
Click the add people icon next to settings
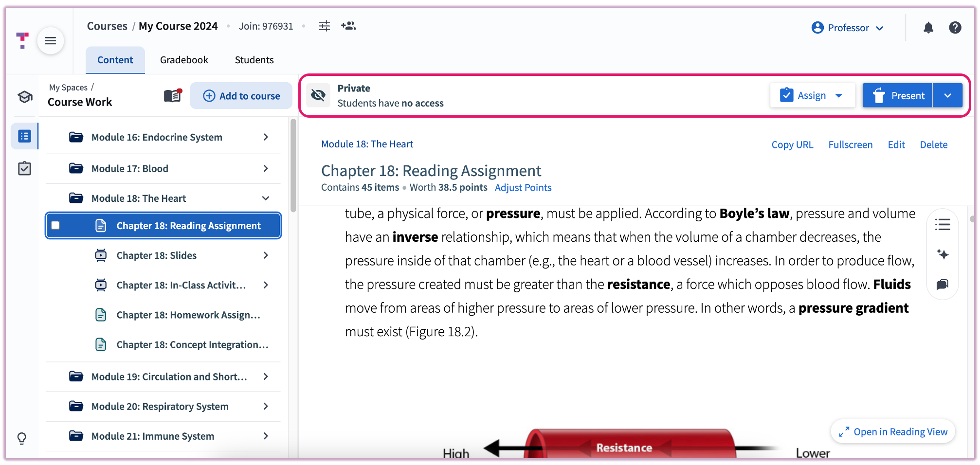click(x=348, y=26)
